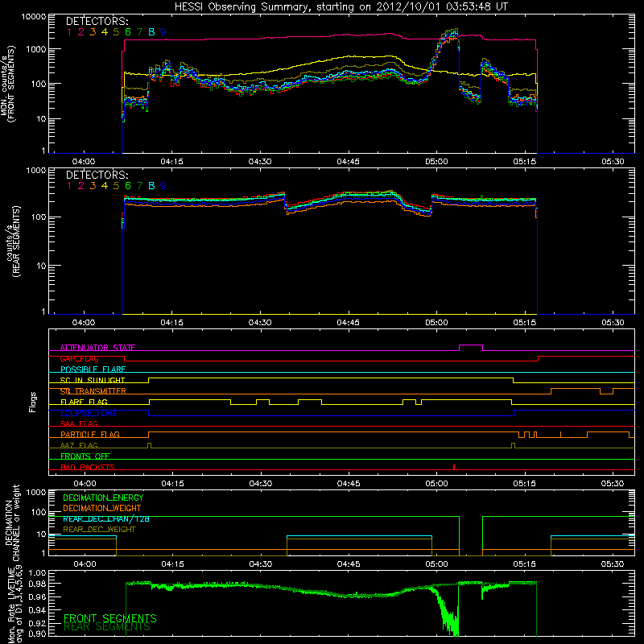Select detector 6 in the rear segments legend

pyautogui.click(x=128, y=186)
